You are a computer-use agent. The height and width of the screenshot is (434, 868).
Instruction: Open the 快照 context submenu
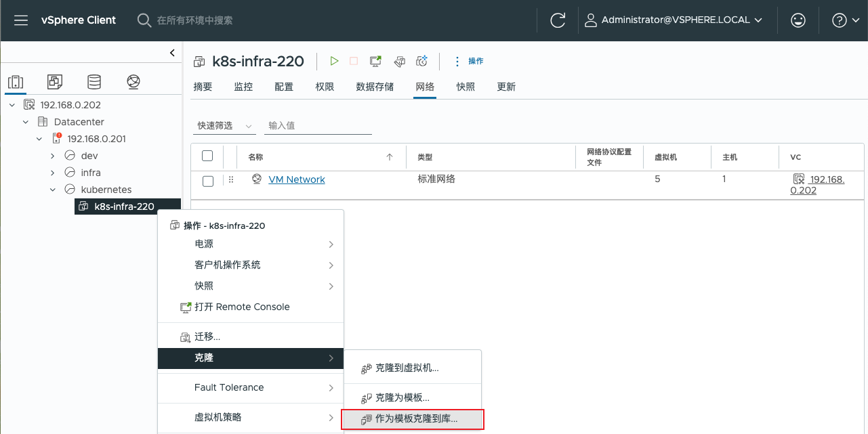(251, 286)
